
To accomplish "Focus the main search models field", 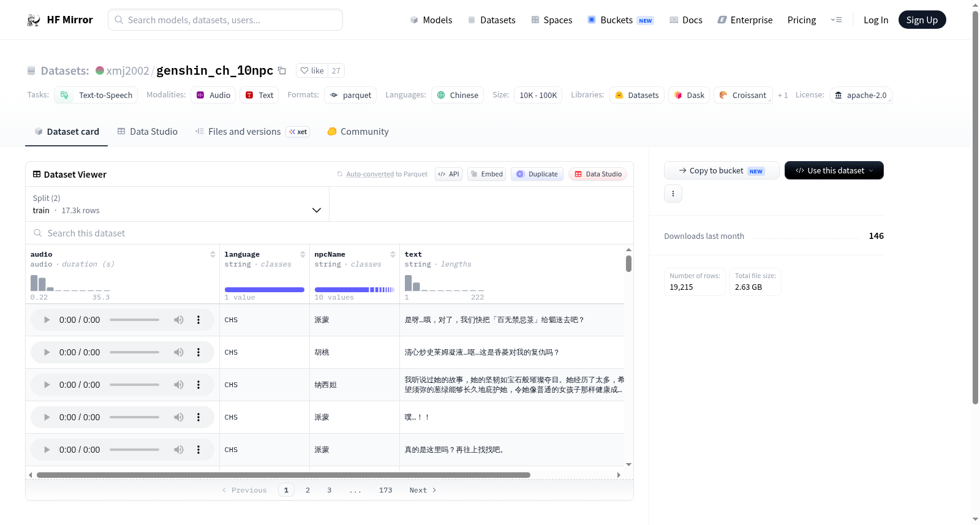I will point(225,20).
